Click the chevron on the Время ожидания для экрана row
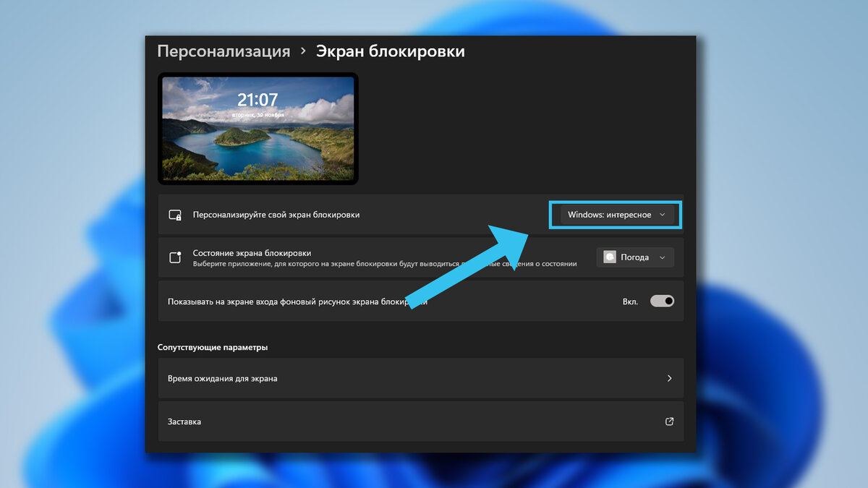868x488 pixels. tap(669, 378)
